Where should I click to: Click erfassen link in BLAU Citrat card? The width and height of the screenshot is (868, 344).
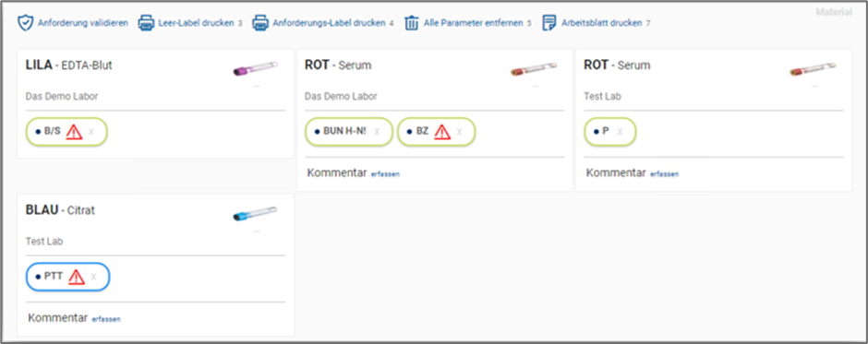[x=106, y=319]
